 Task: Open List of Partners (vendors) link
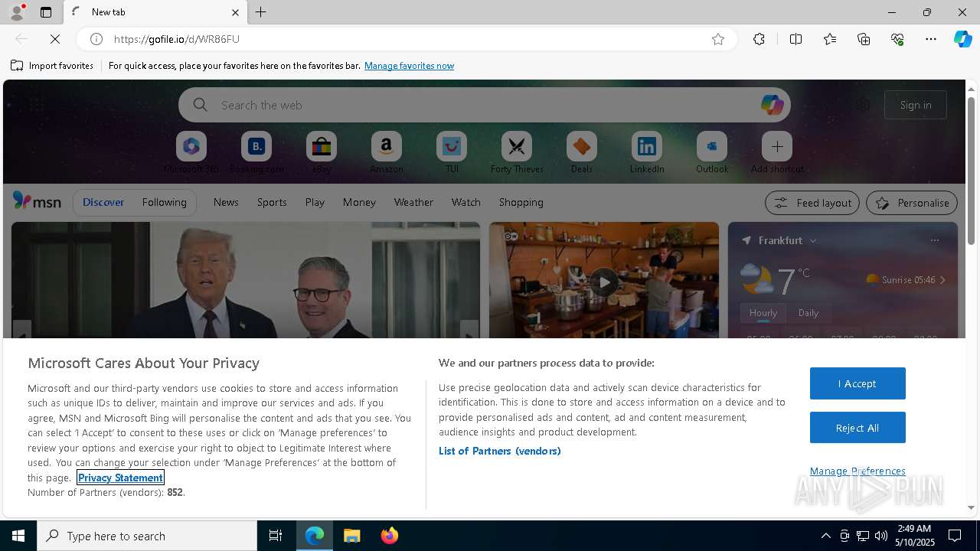(500, 451)
